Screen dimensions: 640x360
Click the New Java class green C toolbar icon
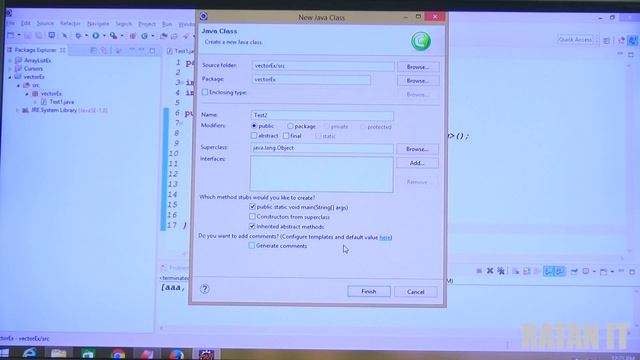click(x=144, y=36)
